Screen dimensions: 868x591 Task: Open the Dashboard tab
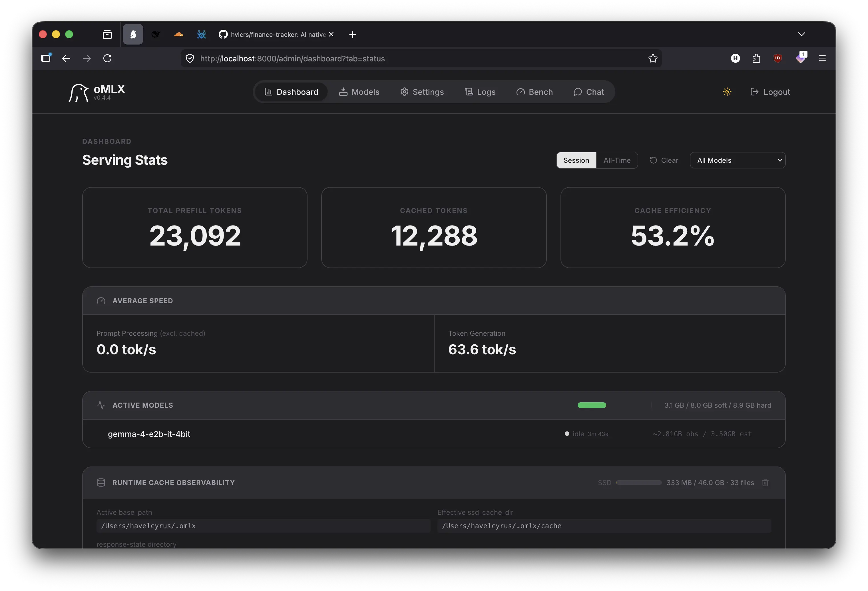coord(291,92)
